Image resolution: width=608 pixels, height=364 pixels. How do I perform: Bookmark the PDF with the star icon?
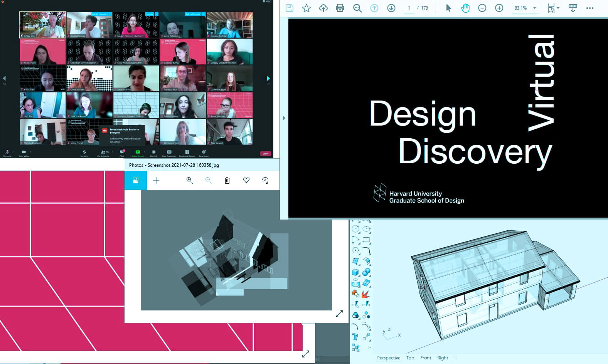307,8
